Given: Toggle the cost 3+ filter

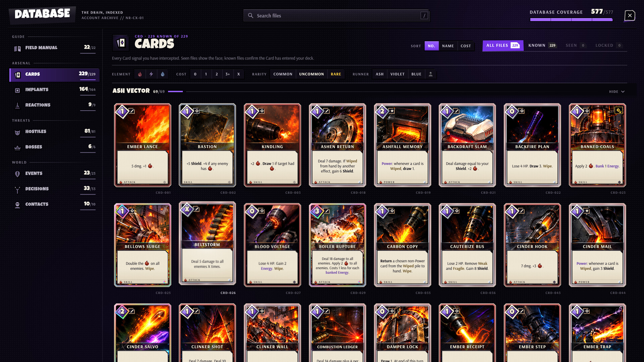Looking at the screenshot, I should coord(228,74).
